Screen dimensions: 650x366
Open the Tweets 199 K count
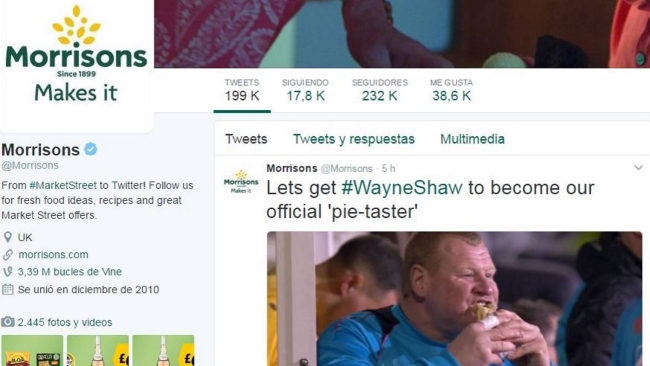pos(242,90)
